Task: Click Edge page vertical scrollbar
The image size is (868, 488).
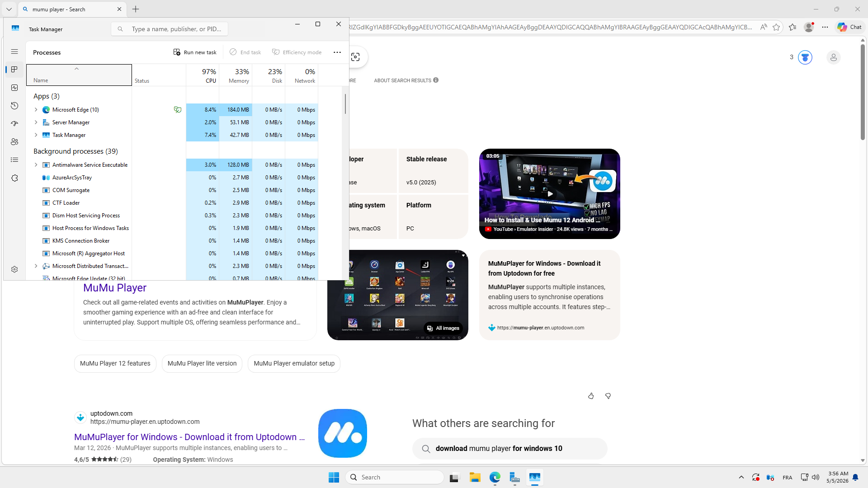Action: point(863,93)
